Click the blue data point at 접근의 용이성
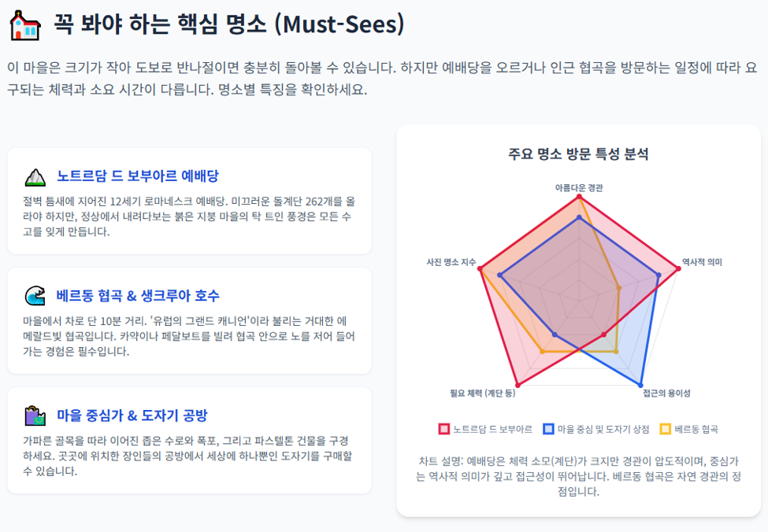The image size is (768, 532). (x=640, y=385)
